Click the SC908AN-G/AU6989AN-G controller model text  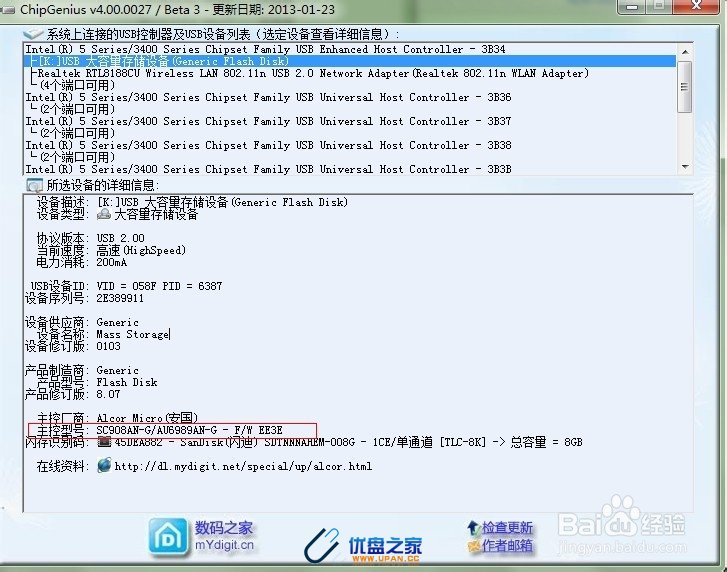click(x=189, y=430)
